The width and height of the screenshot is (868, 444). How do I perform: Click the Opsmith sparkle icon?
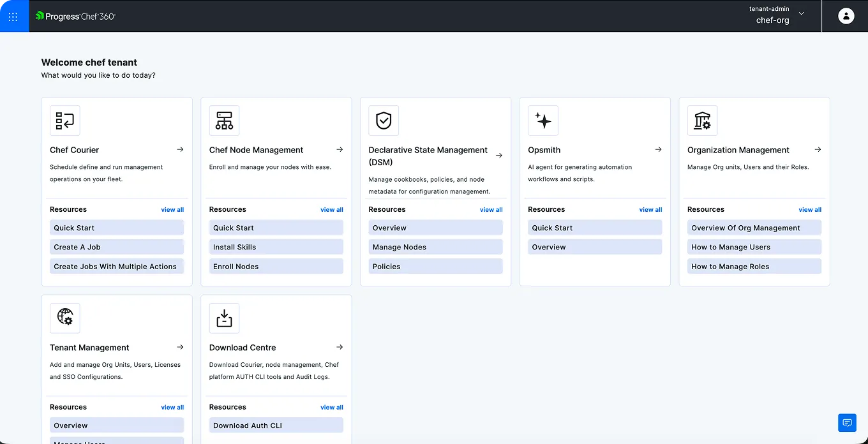[543, 121]
